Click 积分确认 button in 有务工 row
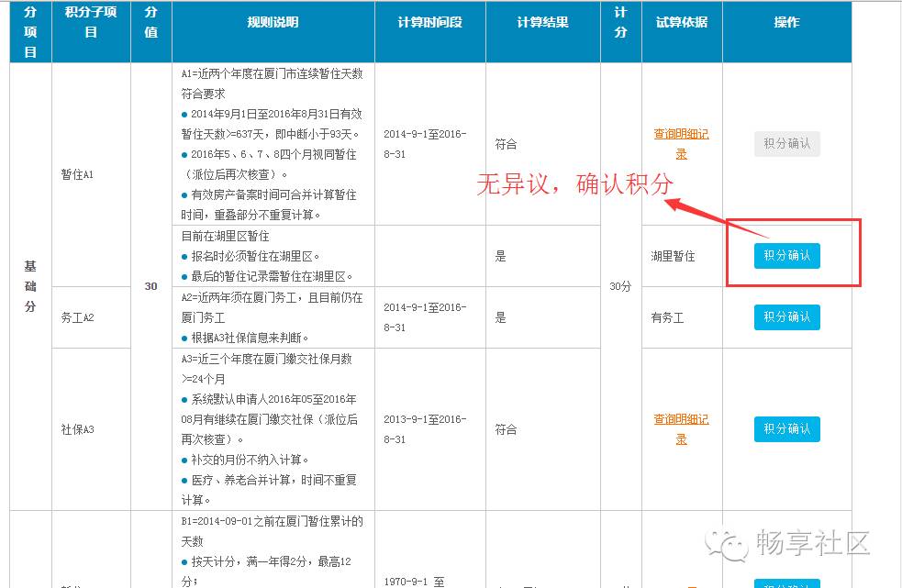The width and height of the screenshot is (902, 588). click(787, 317)
